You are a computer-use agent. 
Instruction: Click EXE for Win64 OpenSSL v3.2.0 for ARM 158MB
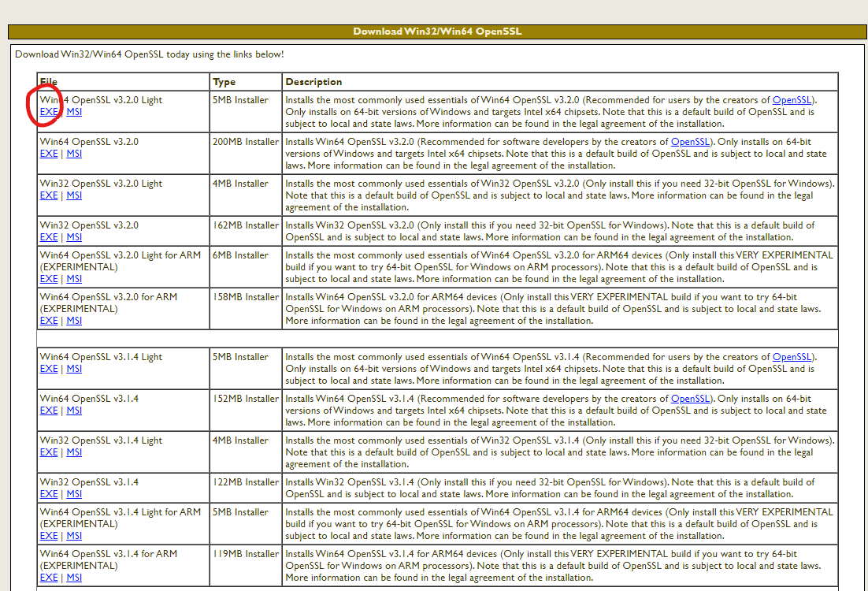(49, 321)
